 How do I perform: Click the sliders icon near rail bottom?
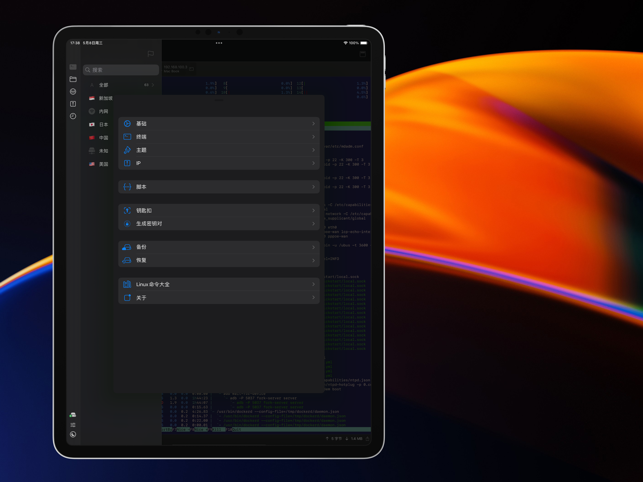(73, 425)
